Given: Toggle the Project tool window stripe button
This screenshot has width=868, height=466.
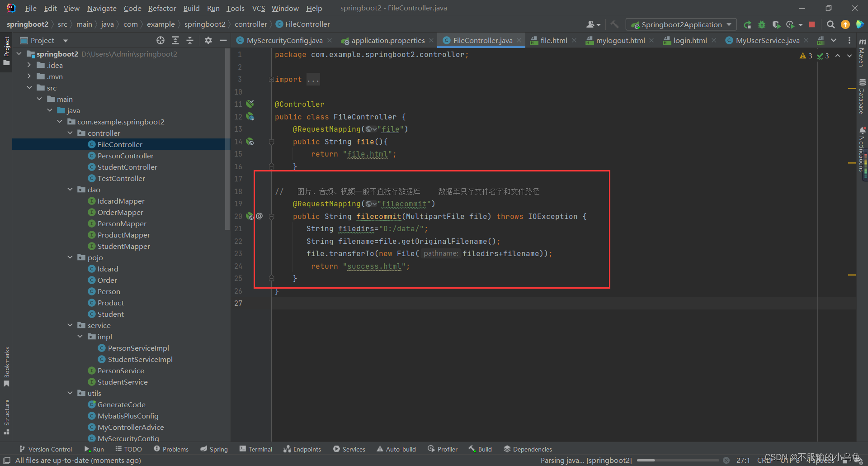Looking at the screenshot, I should pyautogui.click(x=6, y=51).
